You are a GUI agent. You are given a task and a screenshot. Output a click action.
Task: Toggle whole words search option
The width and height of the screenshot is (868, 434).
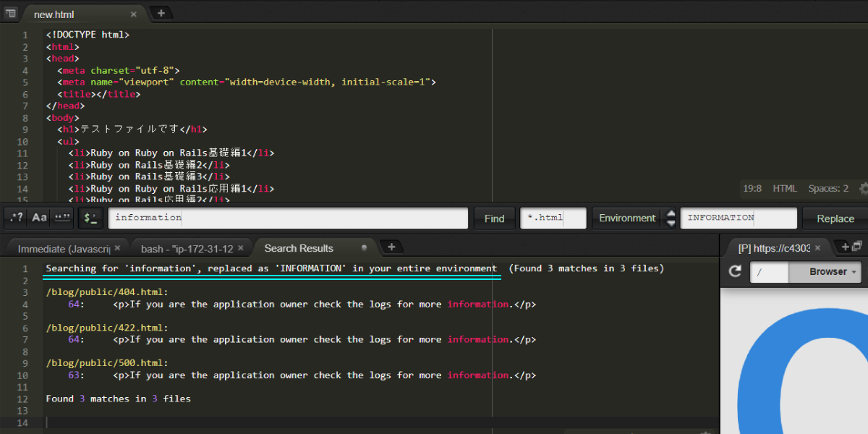coord(63,218)
